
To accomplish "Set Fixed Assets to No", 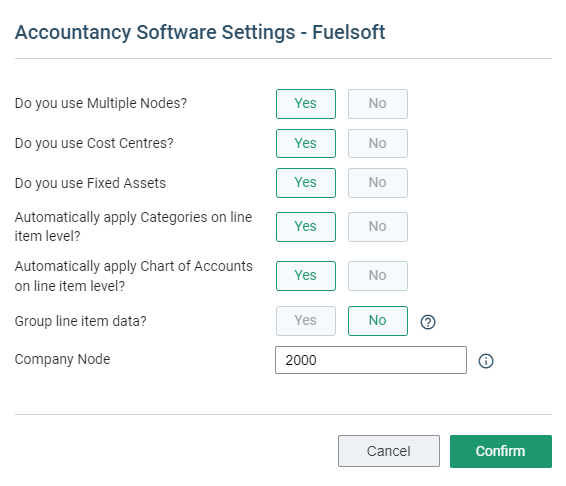I will click(378, 183).
